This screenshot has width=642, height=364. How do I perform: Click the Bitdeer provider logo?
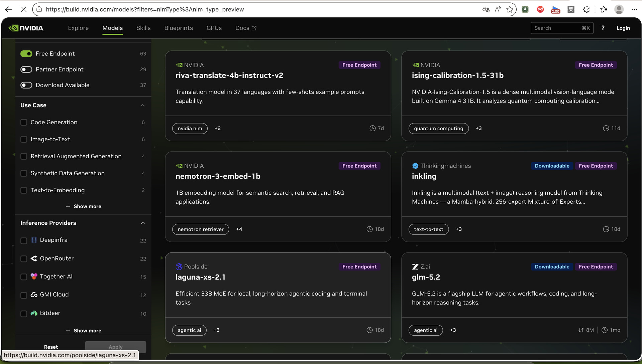click(34, 313)
